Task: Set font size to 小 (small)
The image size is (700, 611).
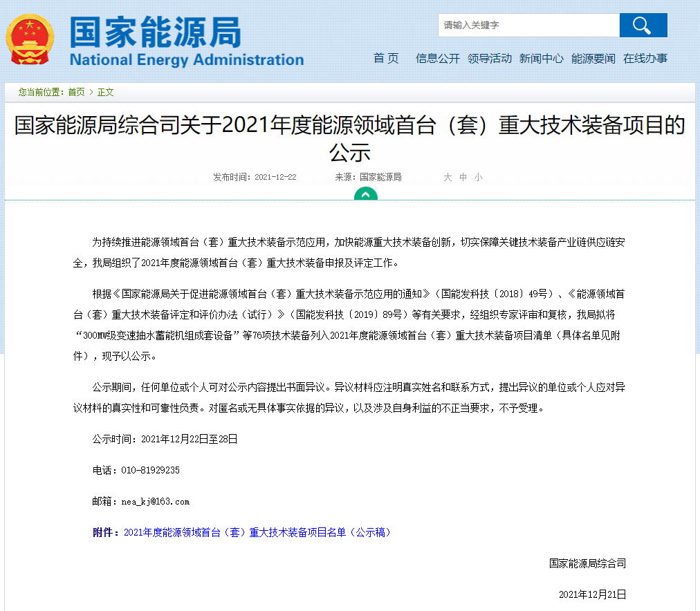Action: (479, 177)
